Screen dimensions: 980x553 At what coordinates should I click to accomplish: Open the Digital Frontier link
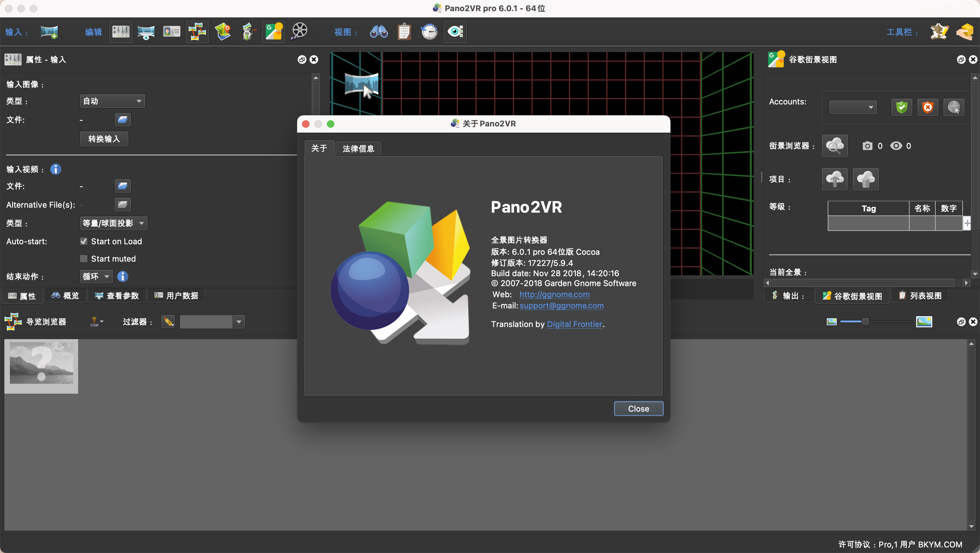574,324
